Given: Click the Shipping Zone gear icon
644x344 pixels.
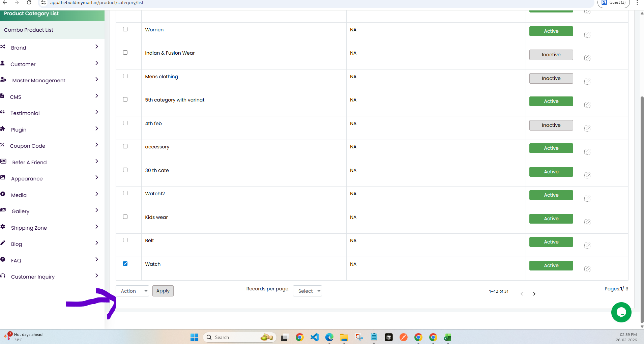Looking at the screenshot, I should (x=3, y=227).
